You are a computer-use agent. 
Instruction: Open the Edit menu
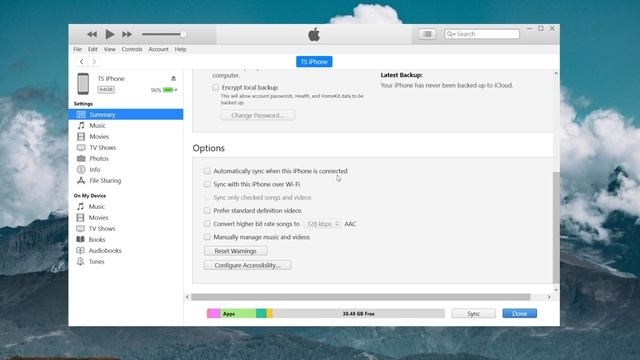point(93,49)
